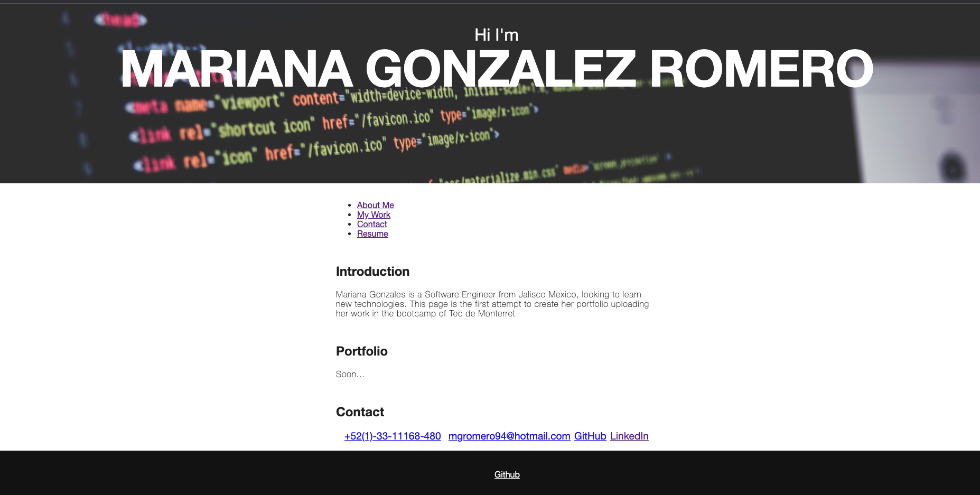Click the introduction paragraph about Mariana Gonzales
The image size is (980, 495).
[492, 304]
